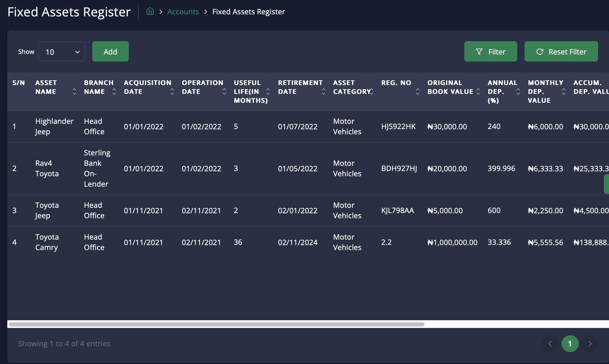Screen dimensions: 609x364
Task: Open the Show entries dropdown
Action: (62, 52)
